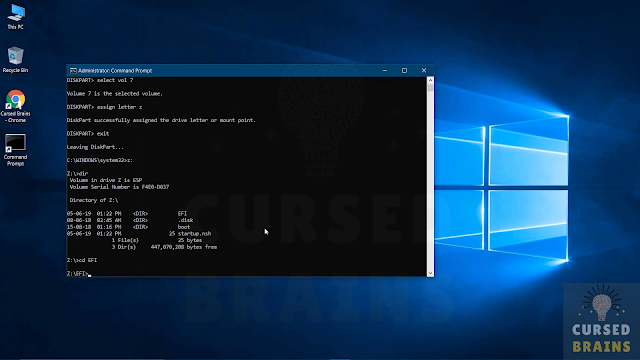The height and width of the screenshot is (360, 640).
Task: Maximize the Command Prompt window
Action: tap(404, 71)
